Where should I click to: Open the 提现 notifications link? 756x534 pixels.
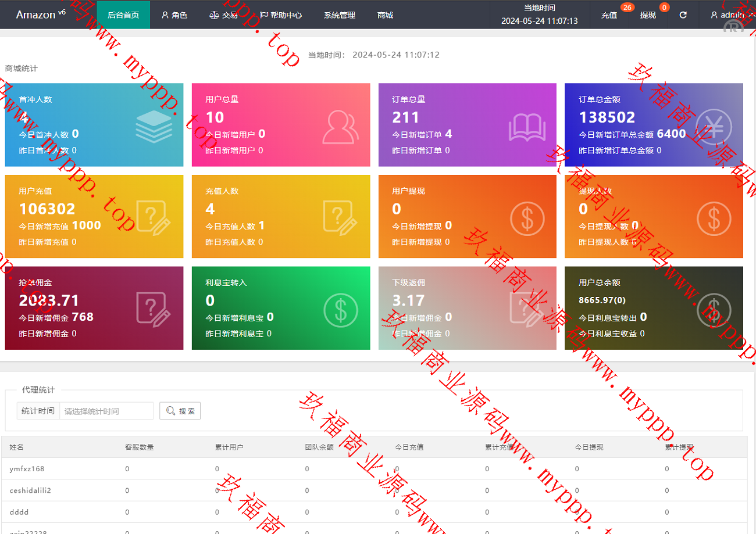click(x=648, y=15)
